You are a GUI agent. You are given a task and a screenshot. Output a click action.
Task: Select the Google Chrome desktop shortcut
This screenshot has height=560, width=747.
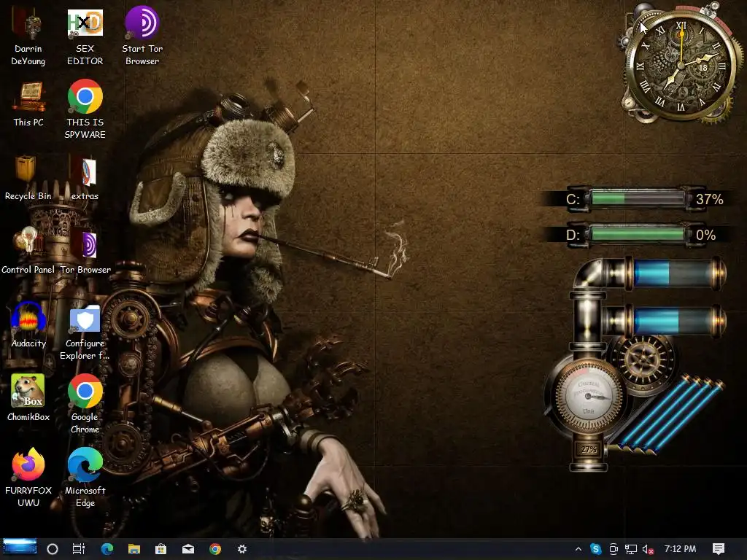[85, 404]
